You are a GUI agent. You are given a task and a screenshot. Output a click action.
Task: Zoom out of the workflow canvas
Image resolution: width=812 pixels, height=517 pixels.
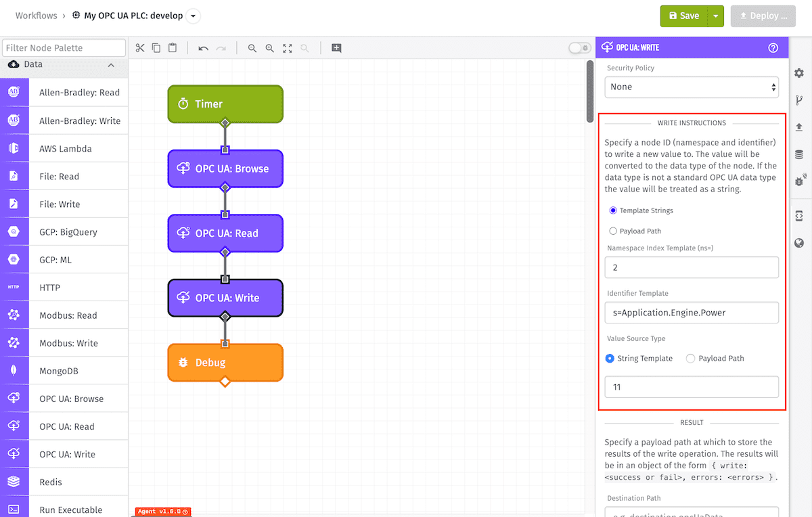click(x=252, y=48)
